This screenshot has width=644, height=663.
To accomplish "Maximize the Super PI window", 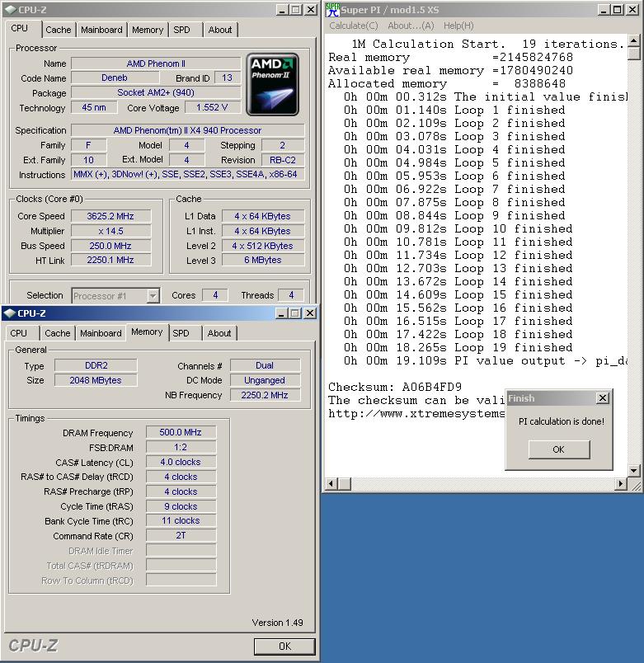I will 618,10.
